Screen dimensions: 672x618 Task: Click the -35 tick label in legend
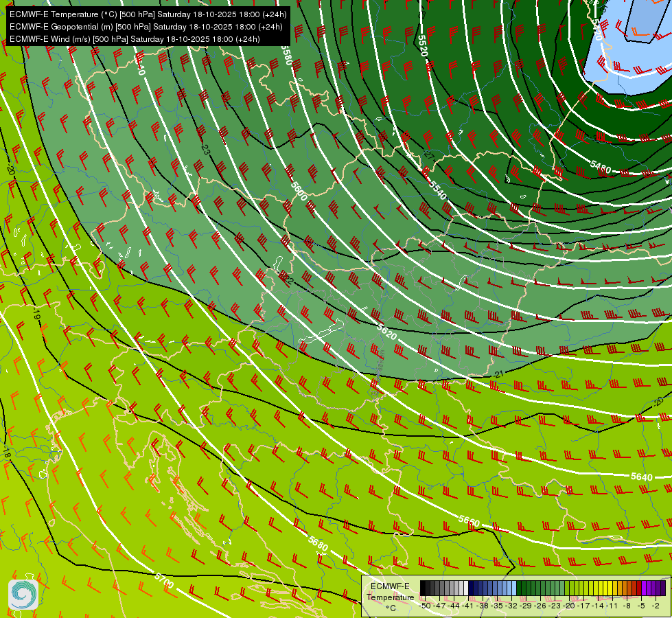[497, 606]
